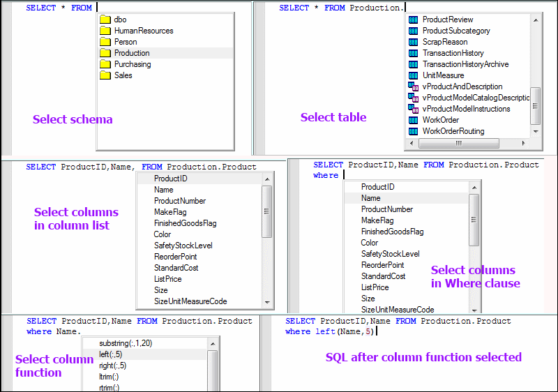This screenshot has height=392, width=558.
Task: Choose TransactionHistory table name
Action: pos(453,53)
